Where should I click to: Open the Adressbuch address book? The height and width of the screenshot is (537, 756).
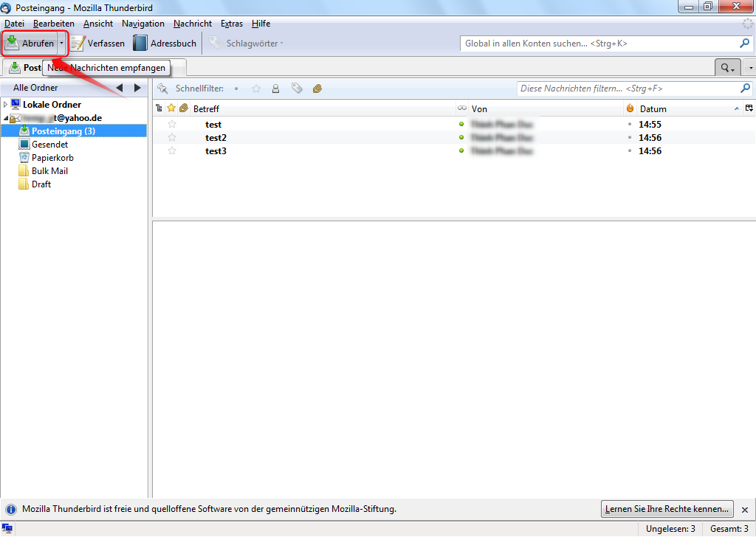[x=165, y=44]
